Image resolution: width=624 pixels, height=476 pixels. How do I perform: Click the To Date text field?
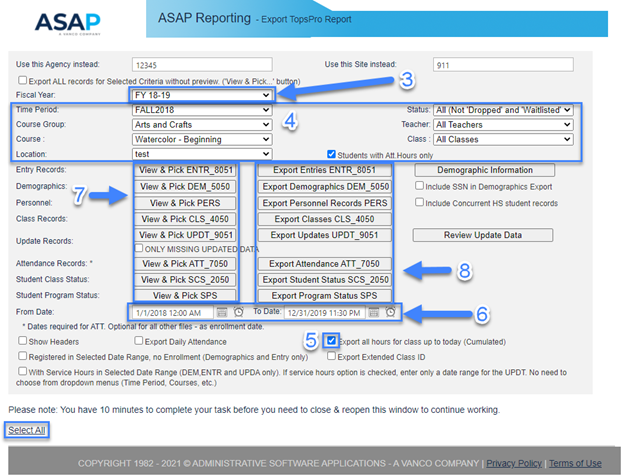[325, 313]
